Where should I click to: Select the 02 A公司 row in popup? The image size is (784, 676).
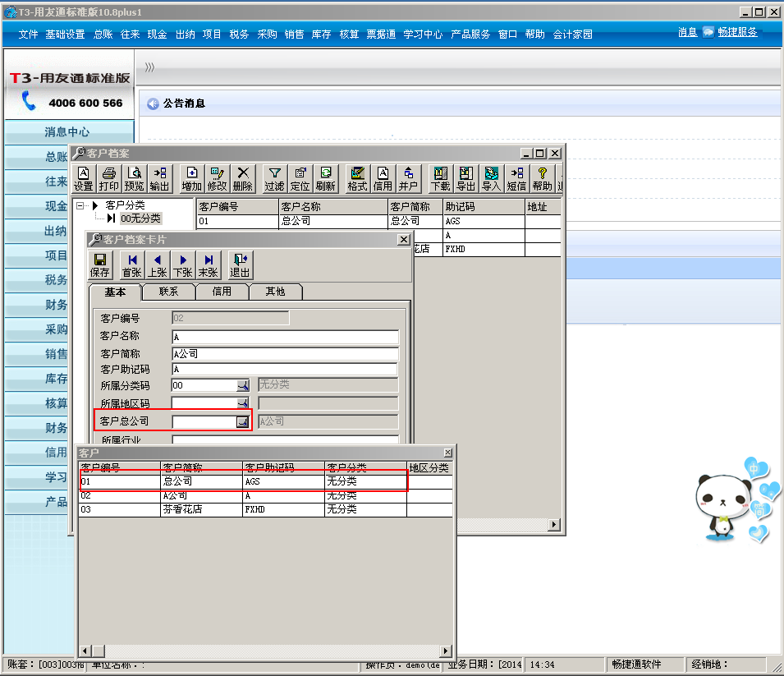[x=266, y=495]
